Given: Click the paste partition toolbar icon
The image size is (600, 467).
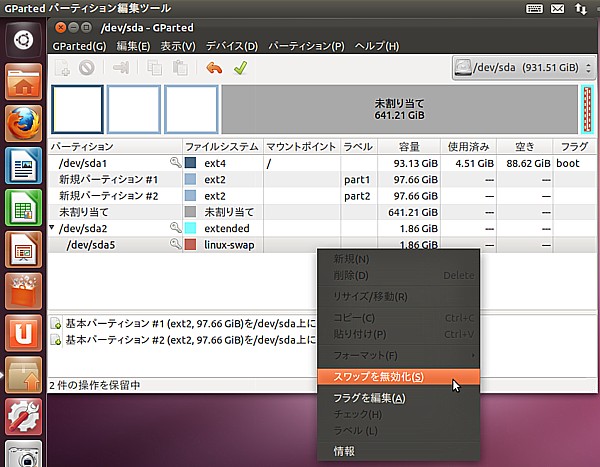Looking at the screenshot, I should tap(180, 68).
